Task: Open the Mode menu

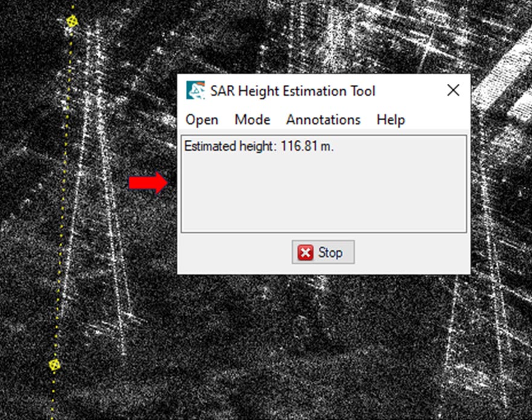Action: 252,119
